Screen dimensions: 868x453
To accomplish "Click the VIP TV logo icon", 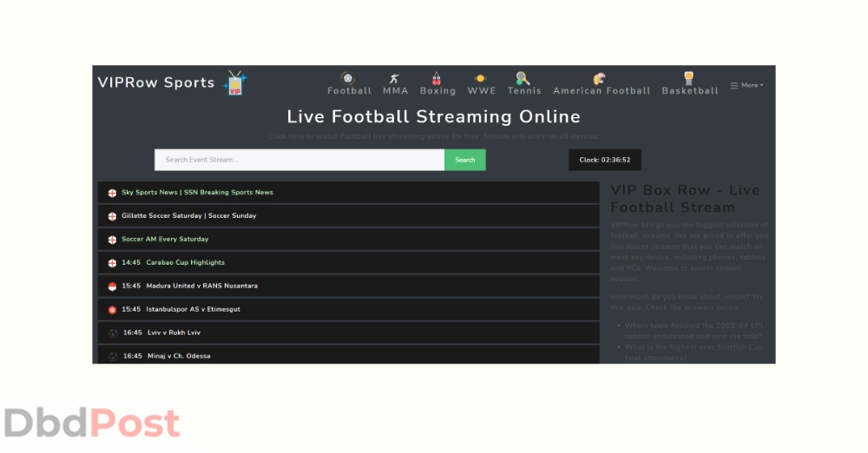I will pyautogui.click(x=235, y=83).
